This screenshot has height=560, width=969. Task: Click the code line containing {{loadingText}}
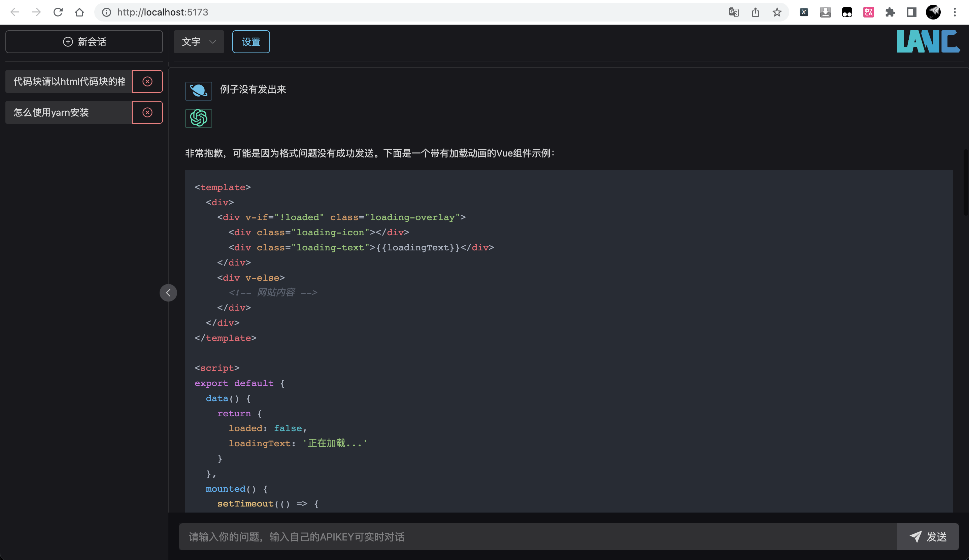(x=361, y=247)
